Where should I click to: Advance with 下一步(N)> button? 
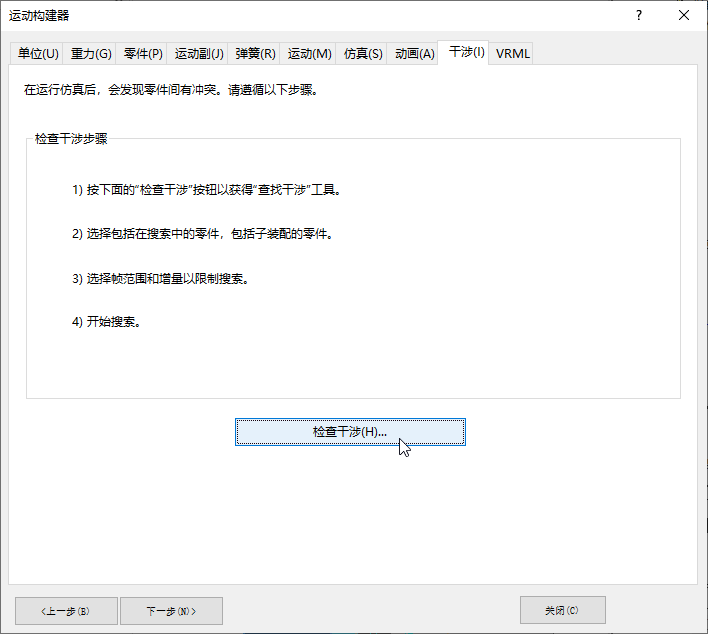(x=171, y=611)
